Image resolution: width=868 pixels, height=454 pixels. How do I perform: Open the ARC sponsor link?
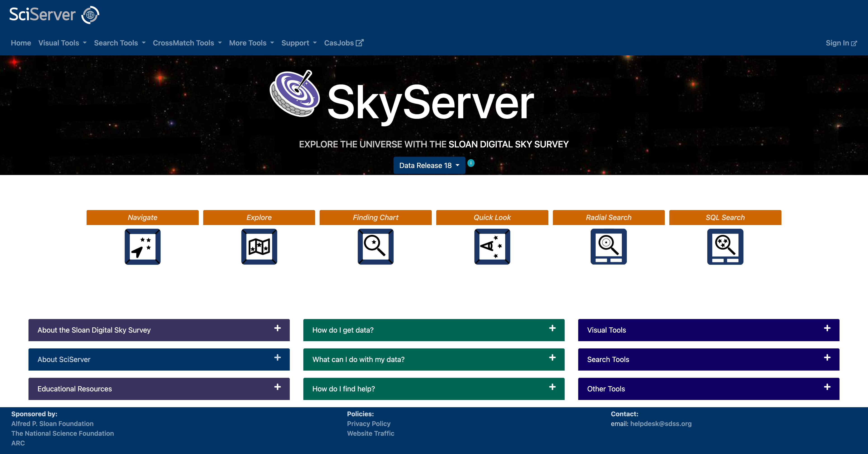click(x=18, y=443)
